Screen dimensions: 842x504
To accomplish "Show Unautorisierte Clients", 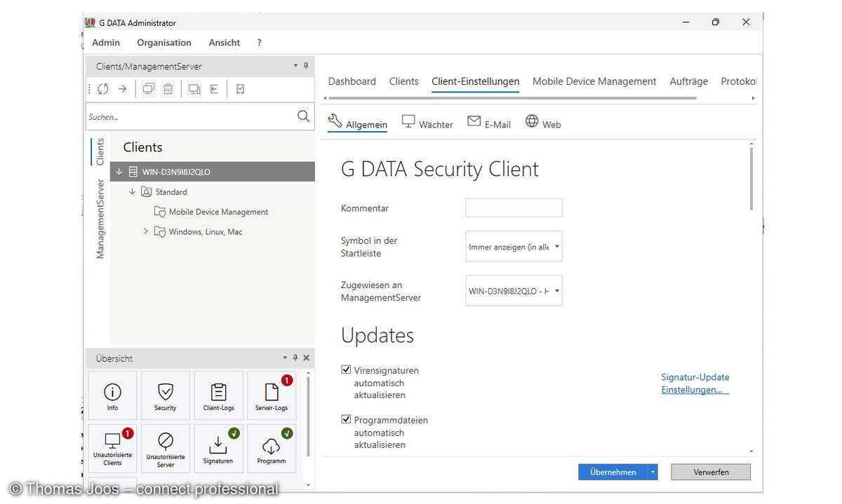I will [112, 447].
